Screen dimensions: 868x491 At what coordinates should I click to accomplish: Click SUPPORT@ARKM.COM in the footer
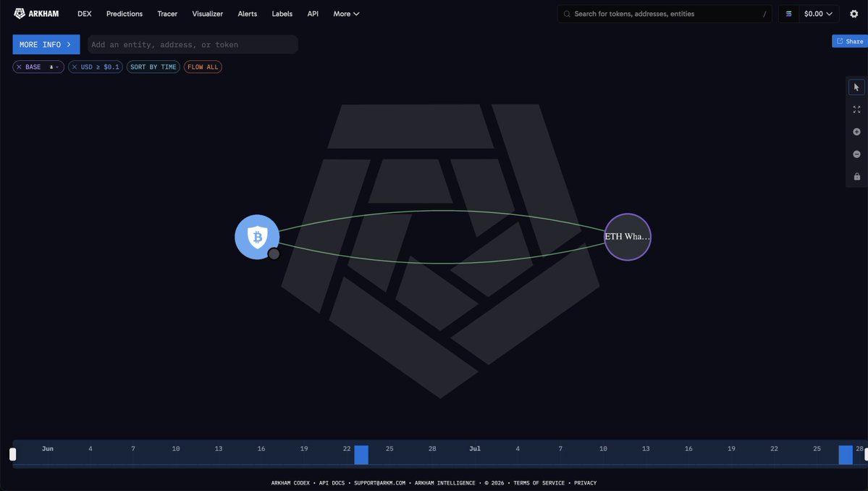[380, 483]
